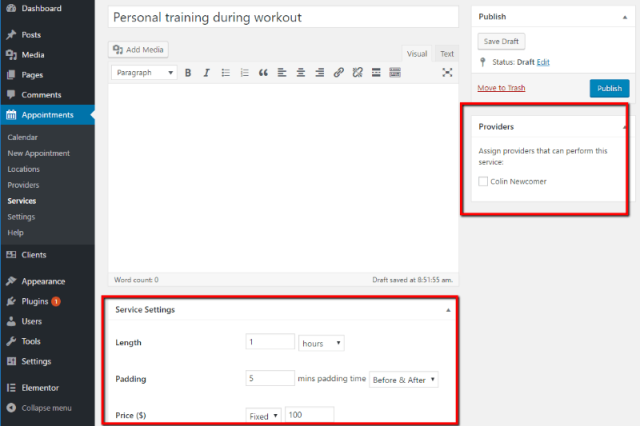Check the Colin Newcomer provider checkbox

483,181
